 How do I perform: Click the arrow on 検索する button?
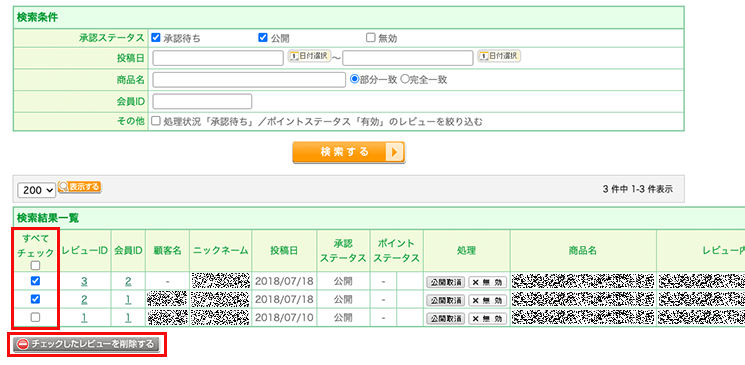[x=395, y=153]
